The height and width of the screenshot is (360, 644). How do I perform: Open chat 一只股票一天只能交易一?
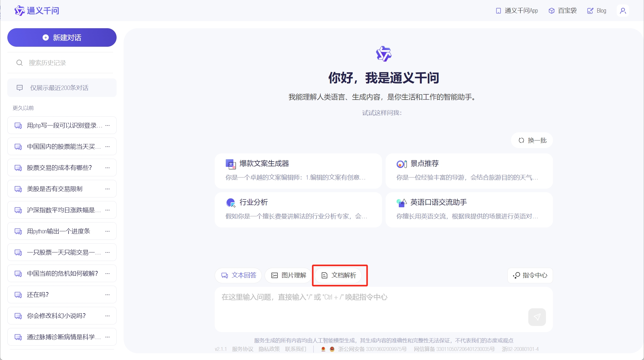(62, 252)
